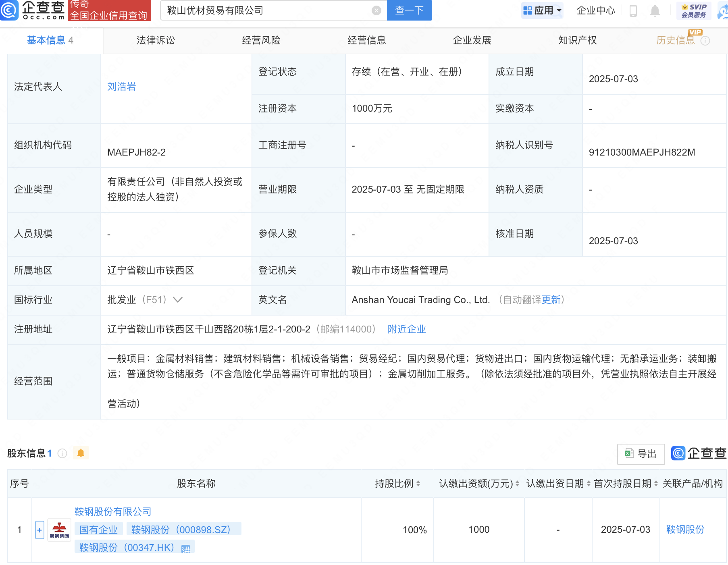Sort by 首次持股日期 column

click(656, 484)
